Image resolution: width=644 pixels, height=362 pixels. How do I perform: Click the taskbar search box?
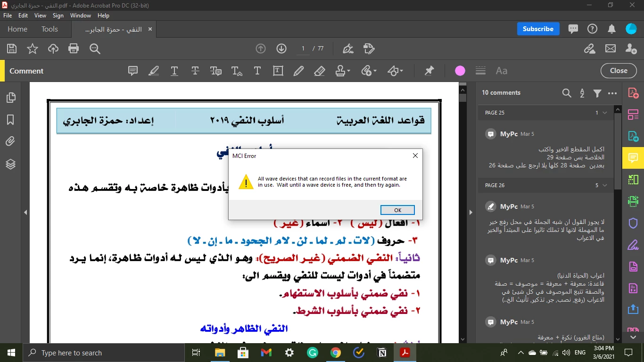(x=104, y=353)
